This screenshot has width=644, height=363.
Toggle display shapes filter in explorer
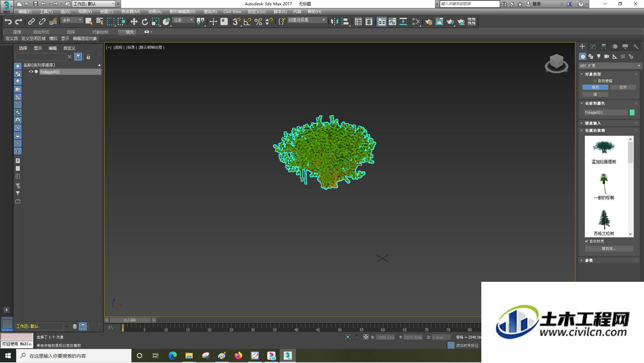point(18,74)
